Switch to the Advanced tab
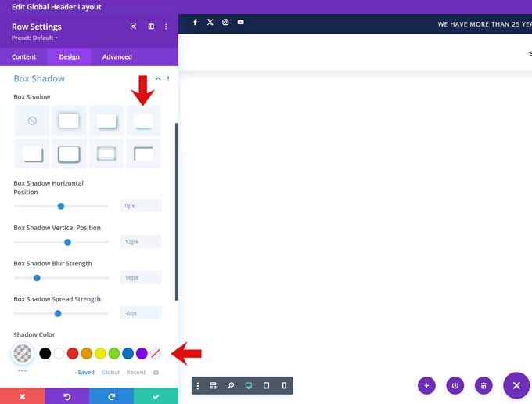Screen dimensions: 532x404 coord(117,56)
